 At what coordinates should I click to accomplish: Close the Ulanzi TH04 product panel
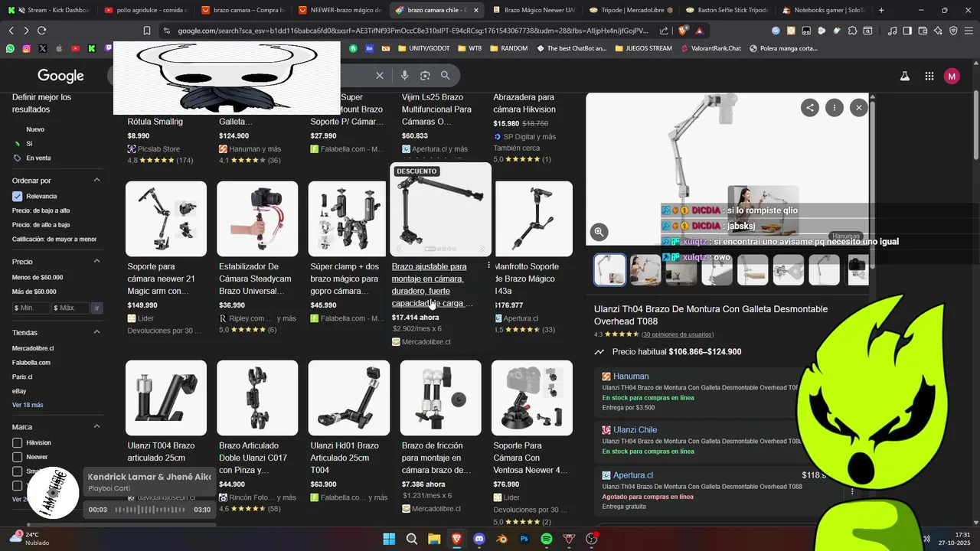859,108
